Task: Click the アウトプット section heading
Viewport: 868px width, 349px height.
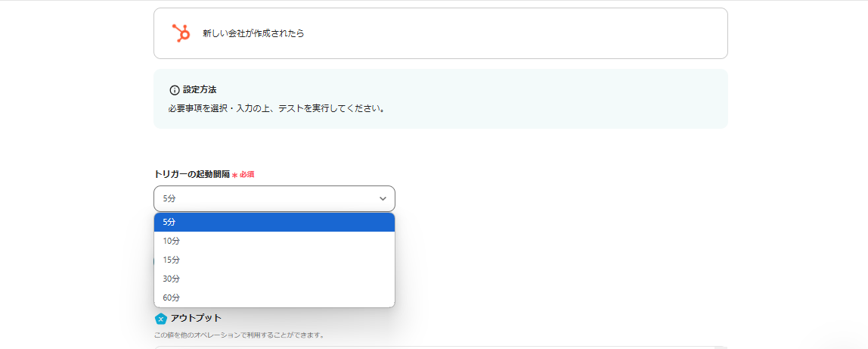Action: point(197,318)
